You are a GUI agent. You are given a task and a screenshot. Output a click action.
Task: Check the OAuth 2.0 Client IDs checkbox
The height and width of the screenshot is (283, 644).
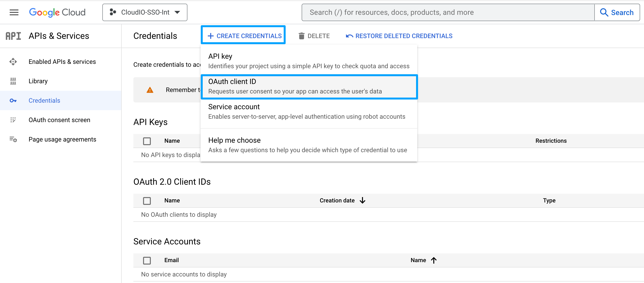pyautogui.click(x=147, y=201)
